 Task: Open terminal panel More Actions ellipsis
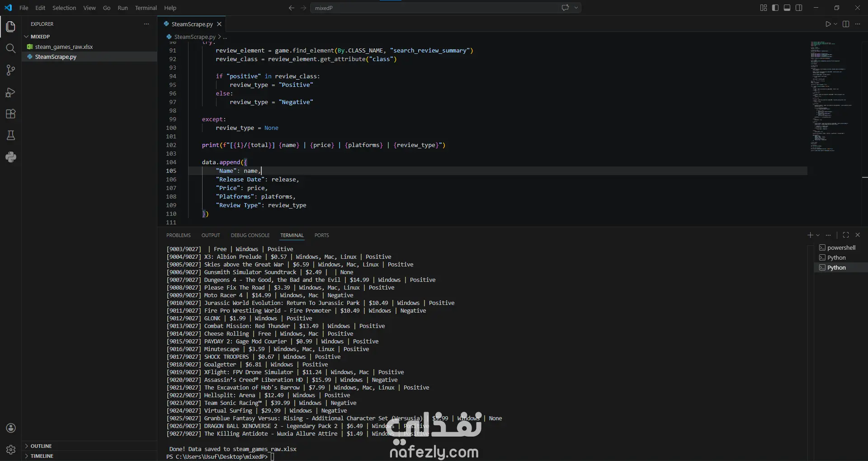(x=828, y=235)
